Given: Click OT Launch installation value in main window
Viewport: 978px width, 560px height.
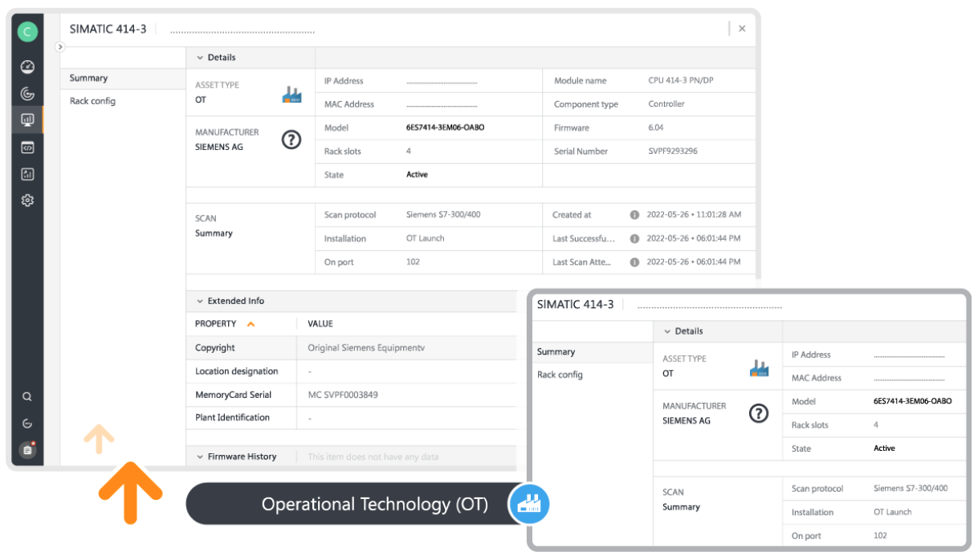Looking at the screenshot, I should click(426, 239).
